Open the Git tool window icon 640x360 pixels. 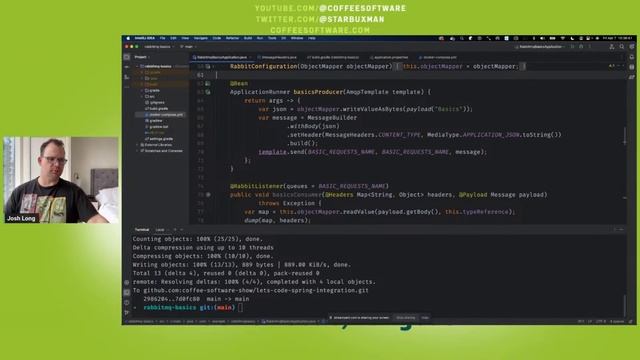[x=127, y=312]
